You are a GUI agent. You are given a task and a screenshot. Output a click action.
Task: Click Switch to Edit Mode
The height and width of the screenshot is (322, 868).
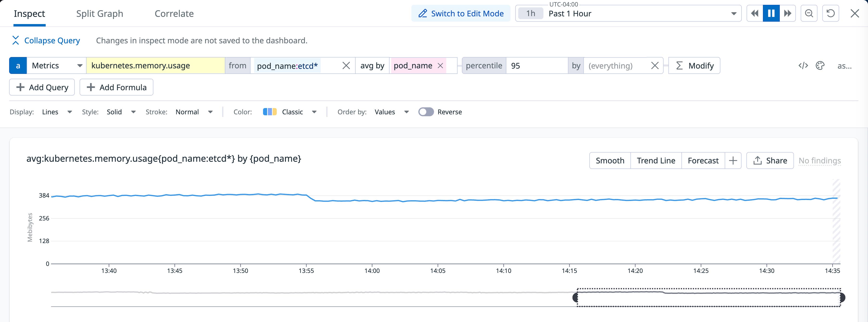pos(461,13)
